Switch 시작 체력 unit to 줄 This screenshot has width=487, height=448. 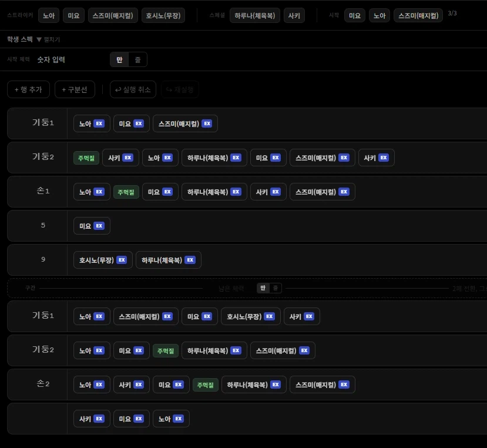click(x=137, y=59)
